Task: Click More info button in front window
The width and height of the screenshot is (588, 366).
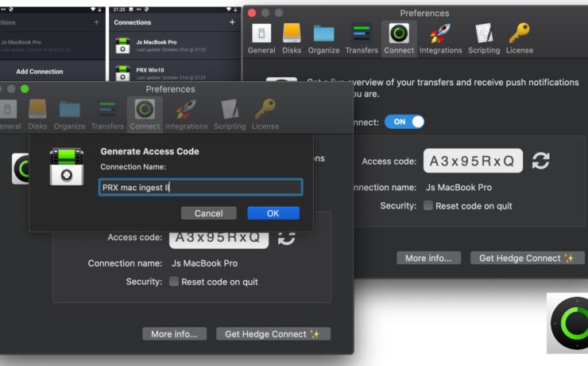Action: coord(174,333)
